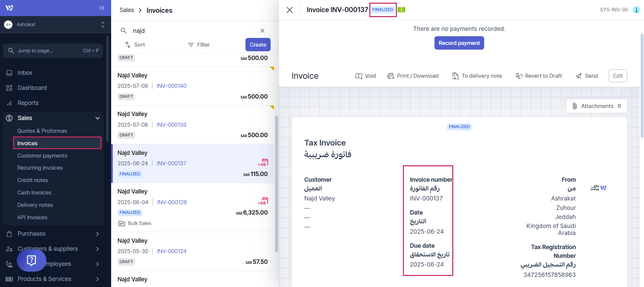Click the green book icon beside FINALIZED

tap(401, 10)
